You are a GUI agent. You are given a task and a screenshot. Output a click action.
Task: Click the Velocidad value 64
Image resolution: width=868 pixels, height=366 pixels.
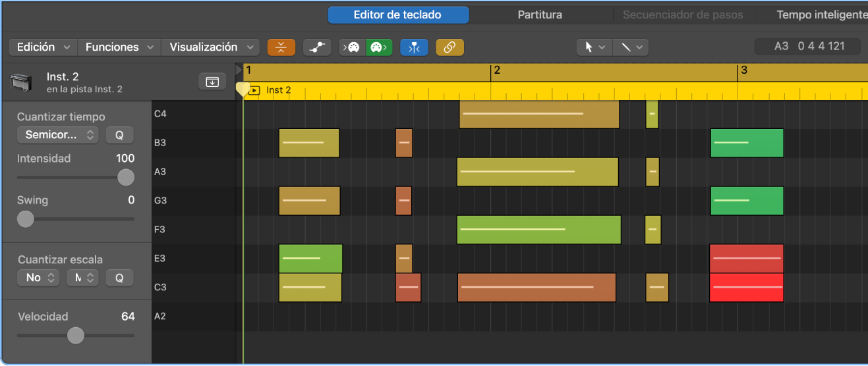(128, 317)
